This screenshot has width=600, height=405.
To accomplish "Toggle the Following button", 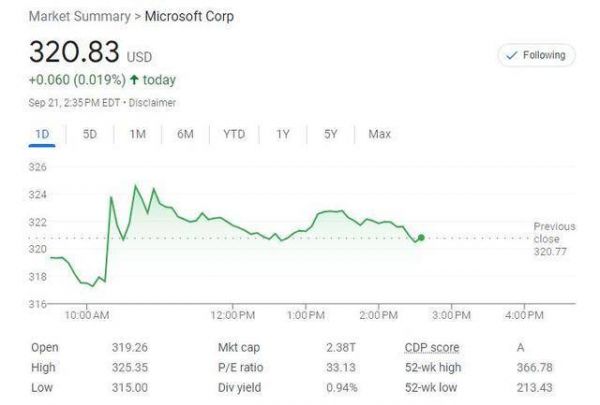I will [536, 56].
